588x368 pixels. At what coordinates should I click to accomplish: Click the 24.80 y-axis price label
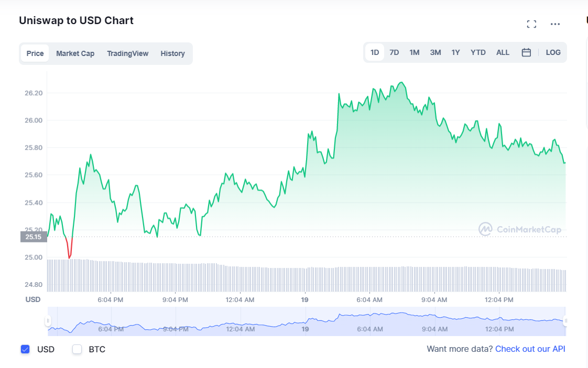pyautogui.click(x=34, y=285)
